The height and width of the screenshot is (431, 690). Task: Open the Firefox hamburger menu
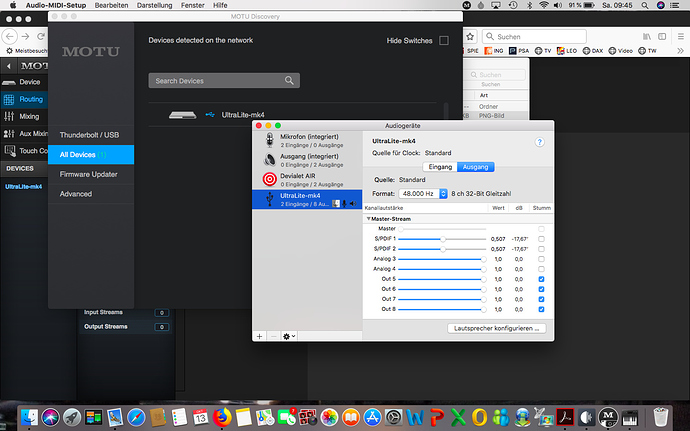680,37
